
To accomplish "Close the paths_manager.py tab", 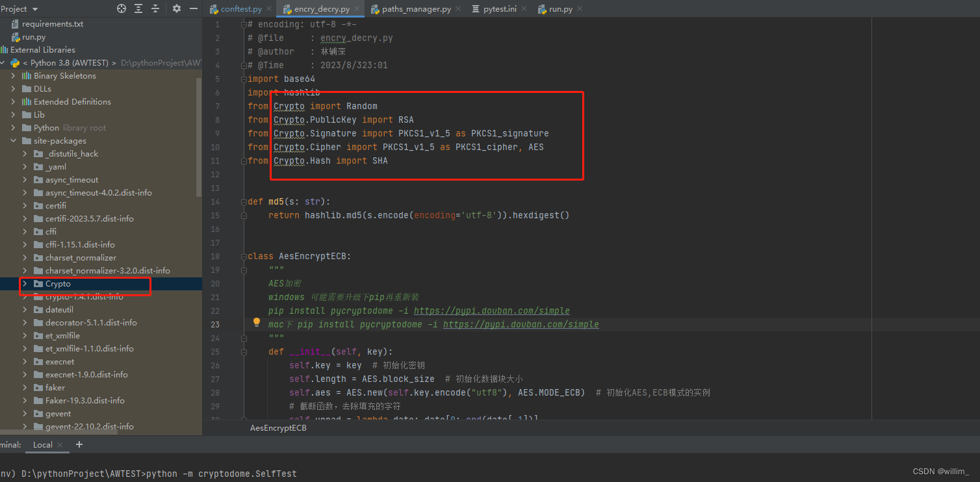I will [x=459, y=8].
